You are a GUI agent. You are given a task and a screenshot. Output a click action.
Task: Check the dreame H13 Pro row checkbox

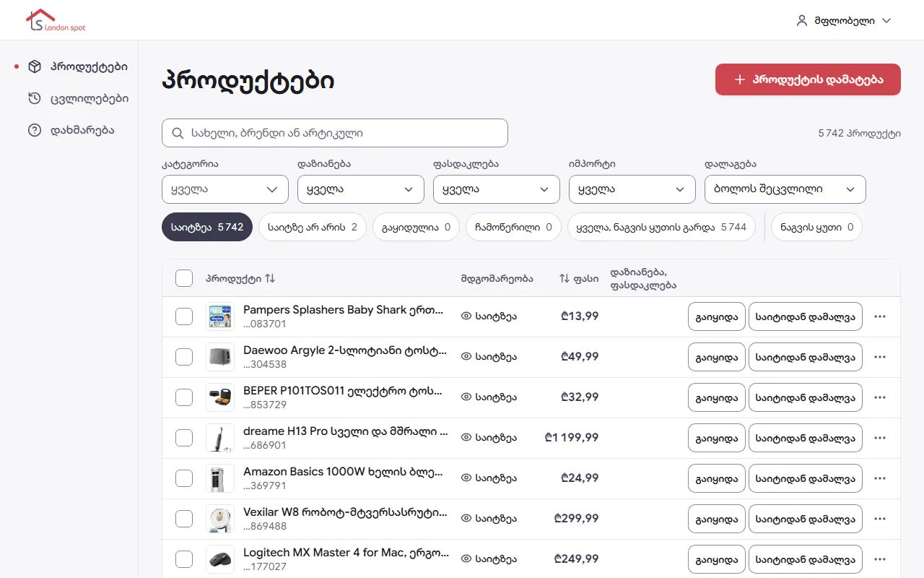pos(184,438)
